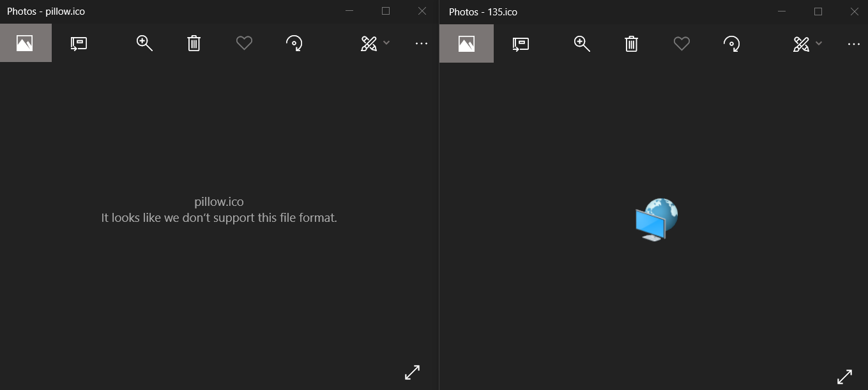The height and width of the screenshot is (390, 868).
Task: Select the highlighted image view mode for 135.ico
Action: [x=466, y=43]
